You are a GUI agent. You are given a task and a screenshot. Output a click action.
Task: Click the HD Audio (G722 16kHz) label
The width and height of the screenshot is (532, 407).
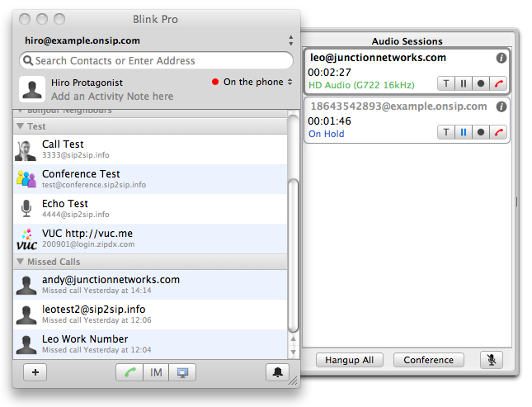coord(361,85)
